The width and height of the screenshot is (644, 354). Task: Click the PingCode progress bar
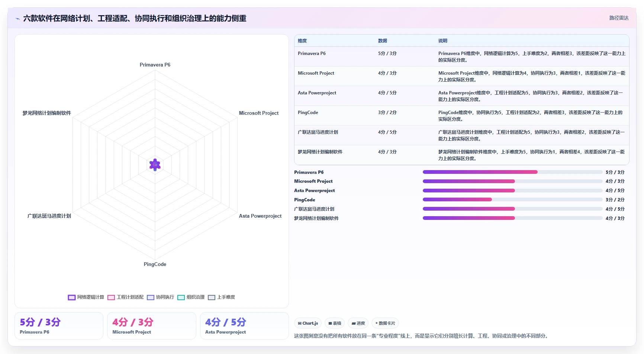point(512,200)
